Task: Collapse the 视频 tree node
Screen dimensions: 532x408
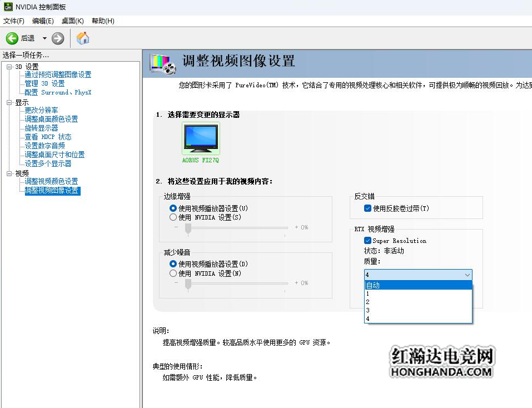Action: [9, 173]
